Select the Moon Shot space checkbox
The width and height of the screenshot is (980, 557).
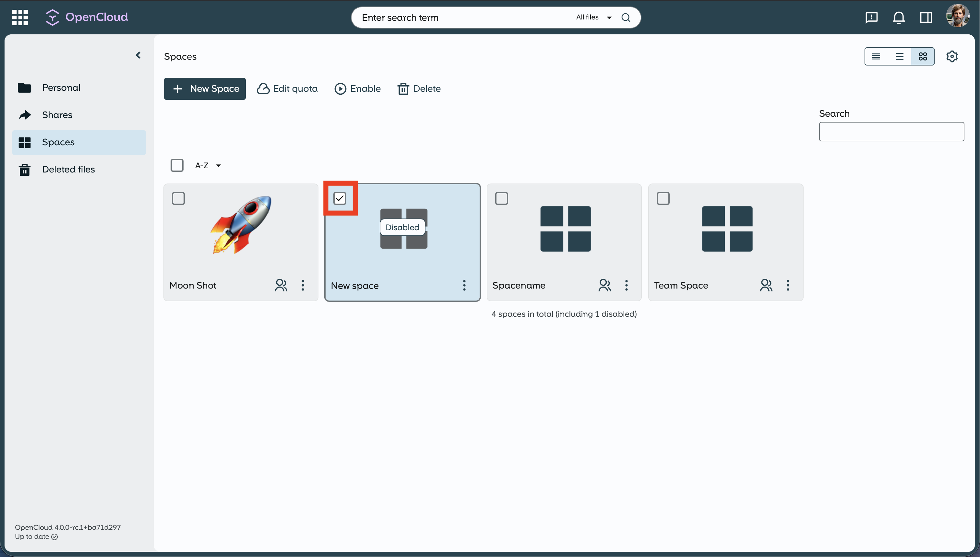178,198
